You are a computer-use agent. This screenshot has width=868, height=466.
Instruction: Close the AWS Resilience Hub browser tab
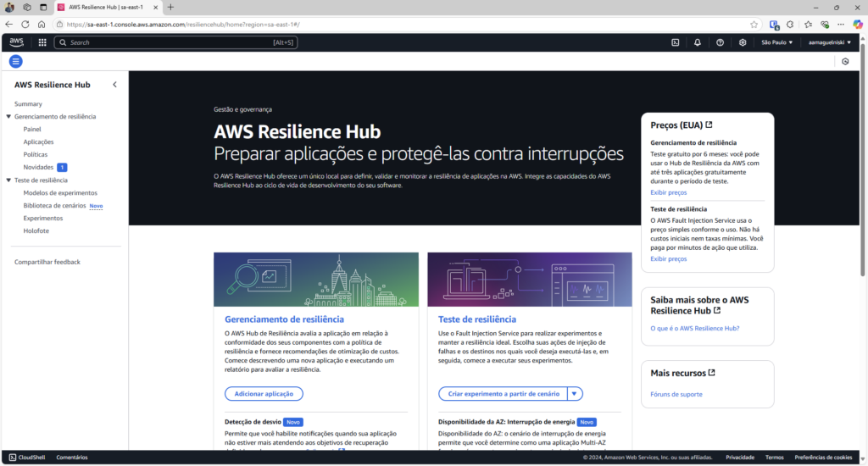156,7
